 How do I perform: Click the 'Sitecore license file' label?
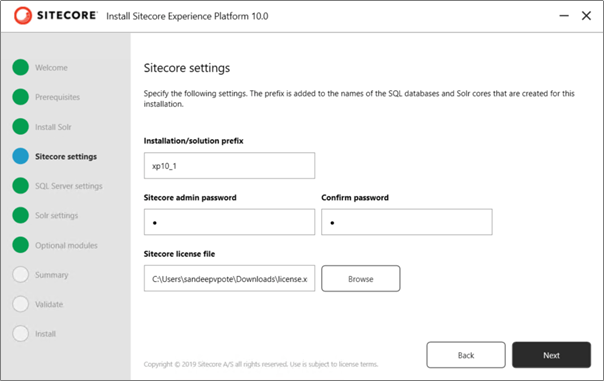pos(179,254)
